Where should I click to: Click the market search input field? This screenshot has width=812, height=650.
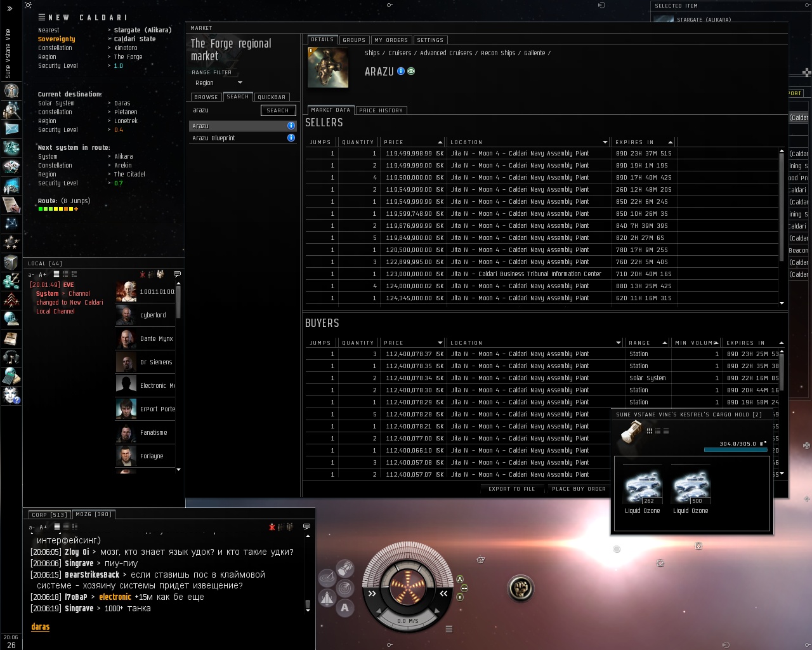tap(225, 110)
